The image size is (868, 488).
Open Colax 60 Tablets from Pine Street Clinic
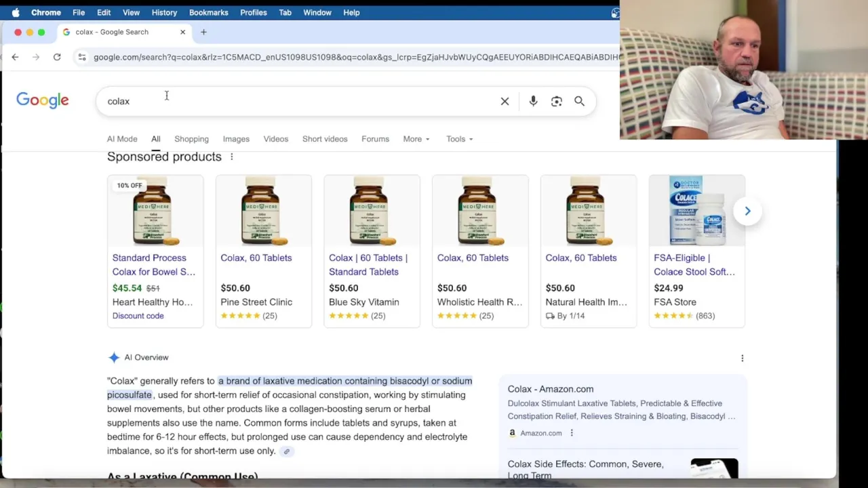(x=256, y=258)
